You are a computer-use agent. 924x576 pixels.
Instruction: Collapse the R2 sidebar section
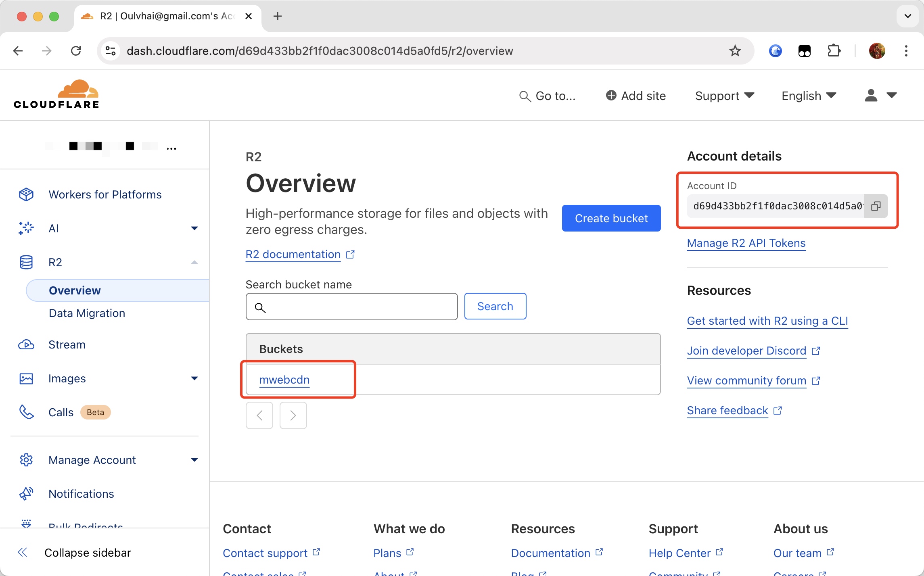coord(194,262)
